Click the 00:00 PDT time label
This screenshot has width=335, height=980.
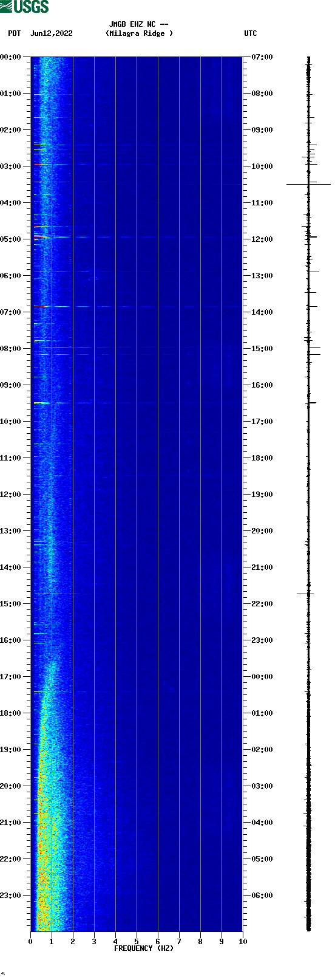11,57
